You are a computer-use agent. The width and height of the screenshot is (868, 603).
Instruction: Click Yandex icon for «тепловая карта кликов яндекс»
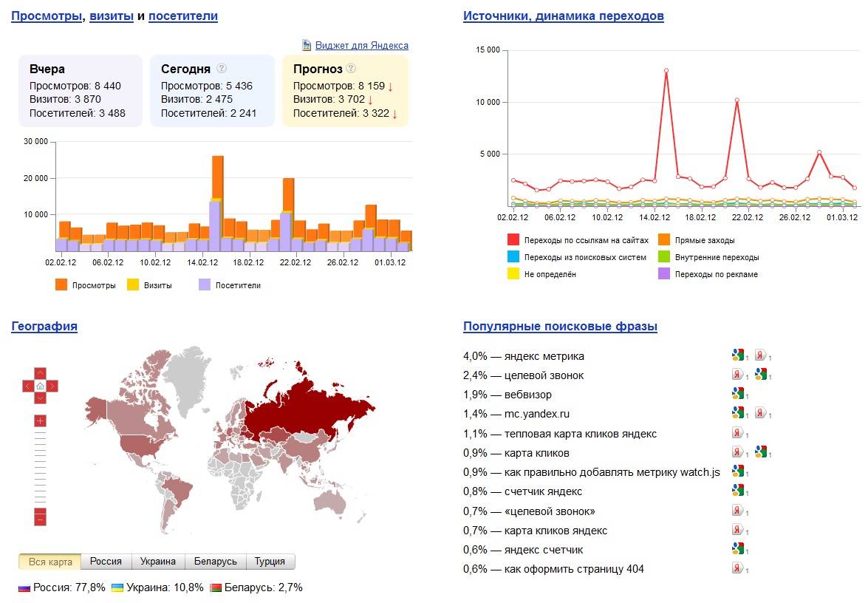(738, 432)
